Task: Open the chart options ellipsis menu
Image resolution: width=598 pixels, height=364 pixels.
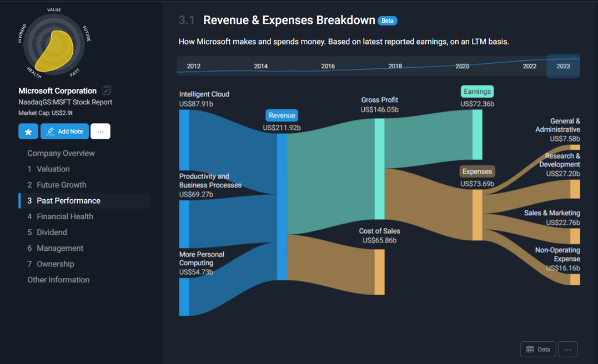Action: point(567,349)
